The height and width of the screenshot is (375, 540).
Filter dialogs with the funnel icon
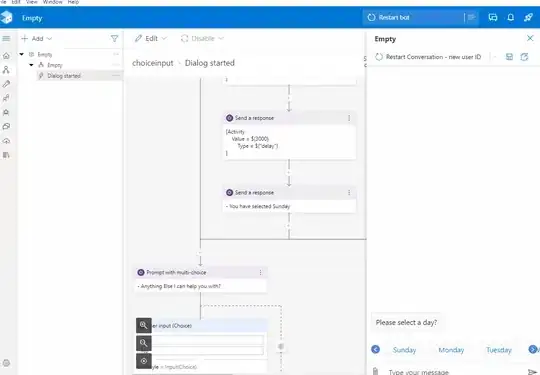coord(114,39)
